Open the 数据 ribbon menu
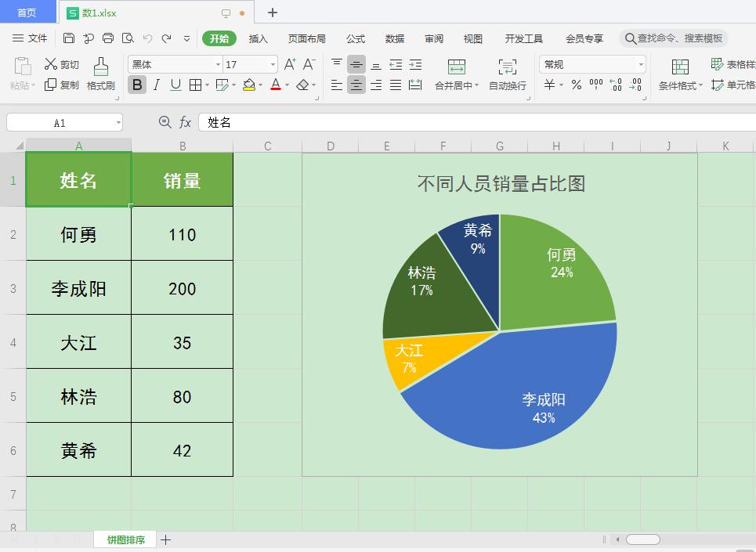Screen dimensions: 756x552 coord(395,38)
